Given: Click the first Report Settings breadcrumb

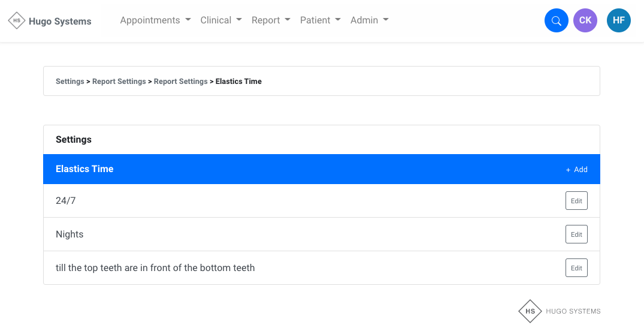Looking at the screenshot, I should [x=119, y=82].
